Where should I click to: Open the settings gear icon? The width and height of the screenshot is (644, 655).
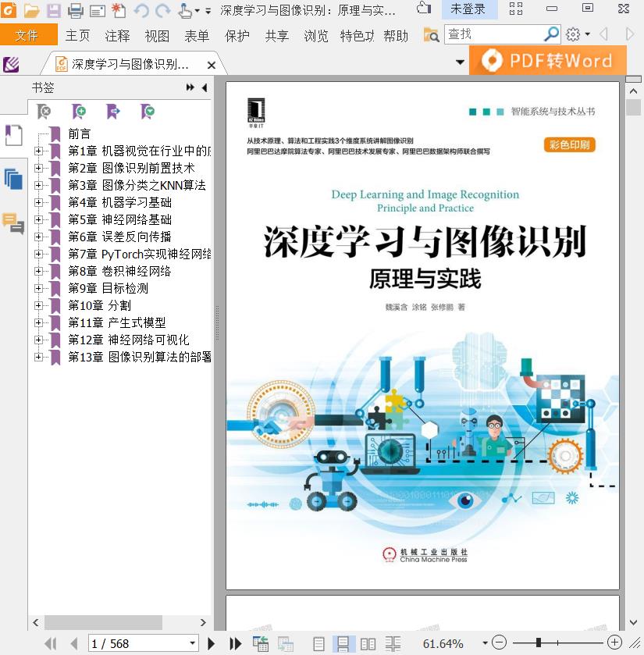[x=573, y=34]
